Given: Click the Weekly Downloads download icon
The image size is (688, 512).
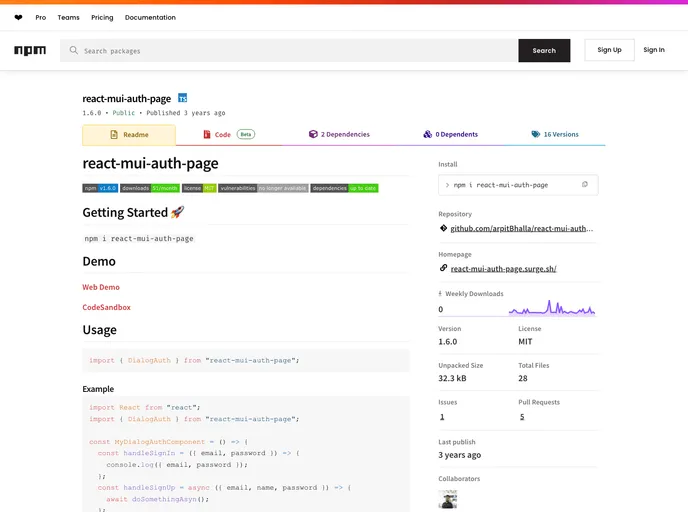Looking at the screenshot, I should pyautogui.click(x=440, y=294).
